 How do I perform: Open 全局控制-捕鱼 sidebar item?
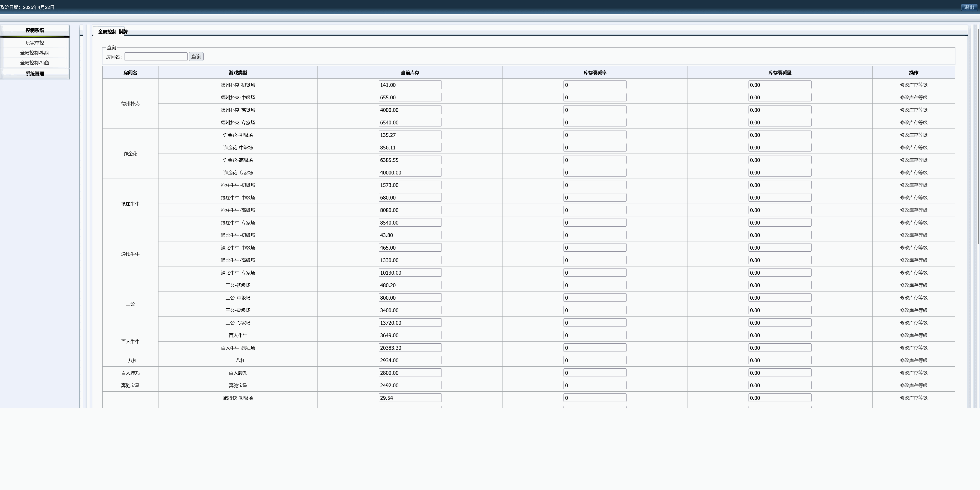tap(35, 63)
